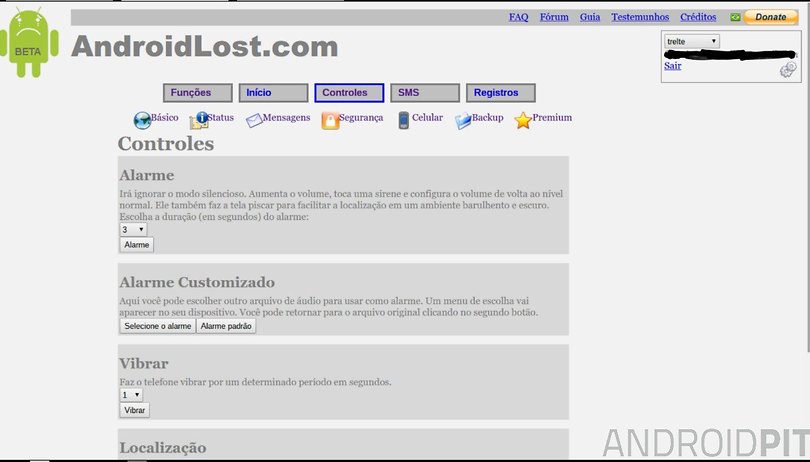Viewport: 810px width, 462px height.
Task: Click the Localização section heading
Action: tap(163, 448)
